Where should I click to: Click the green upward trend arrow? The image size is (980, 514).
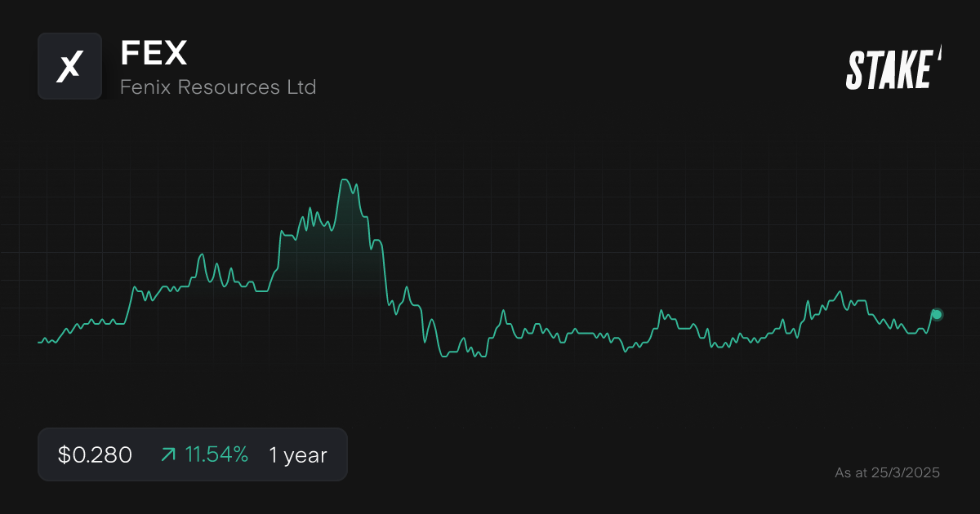coord(167,454)
